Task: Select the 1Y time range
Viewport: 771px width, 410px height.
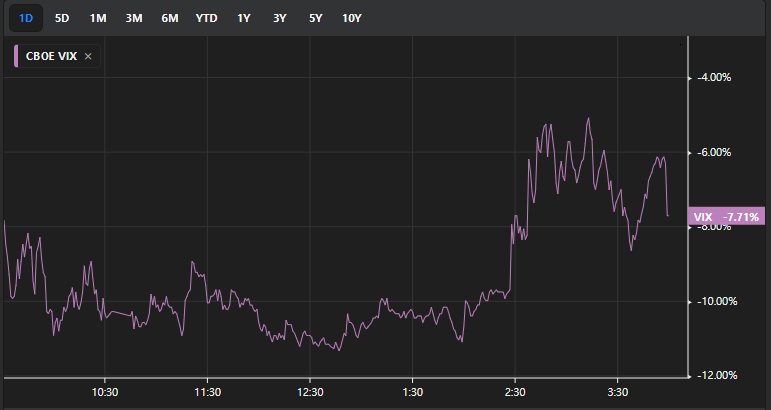Action: (244, 18)
